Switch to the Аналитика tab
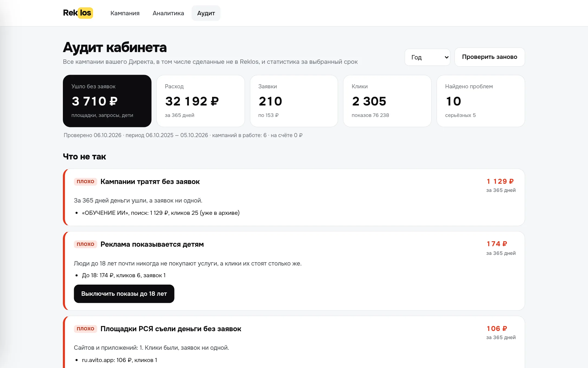The height and width of the screenshot is (368, 588). click(168, 13)
